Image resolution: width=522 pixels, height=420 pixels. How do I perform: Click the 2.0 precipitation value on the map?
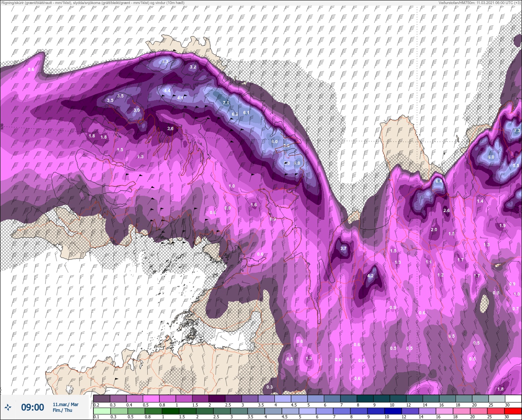(x=434, y=230)
